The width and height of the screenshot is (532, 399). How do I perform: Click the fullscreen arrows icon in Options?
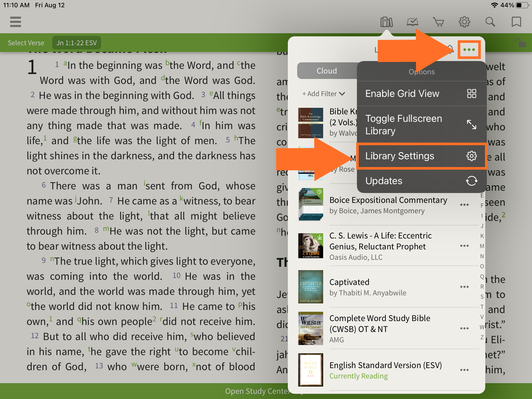tap(471, 125)
